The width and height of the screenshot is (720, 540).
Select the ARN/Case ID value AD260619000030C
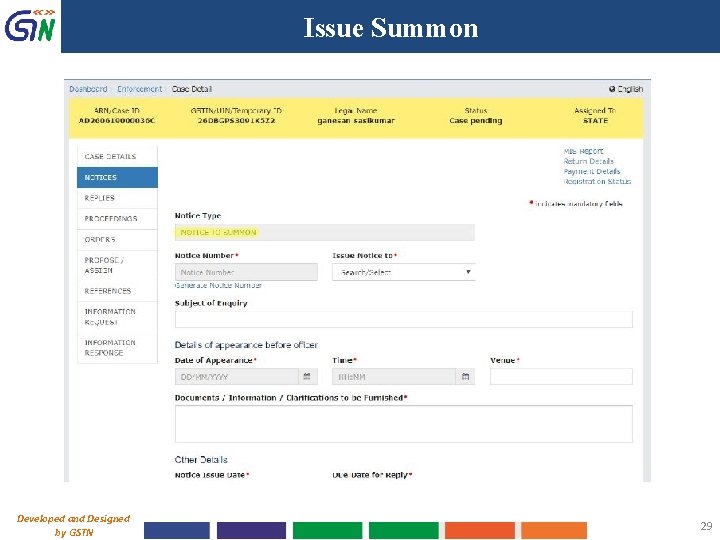point(117,121)
